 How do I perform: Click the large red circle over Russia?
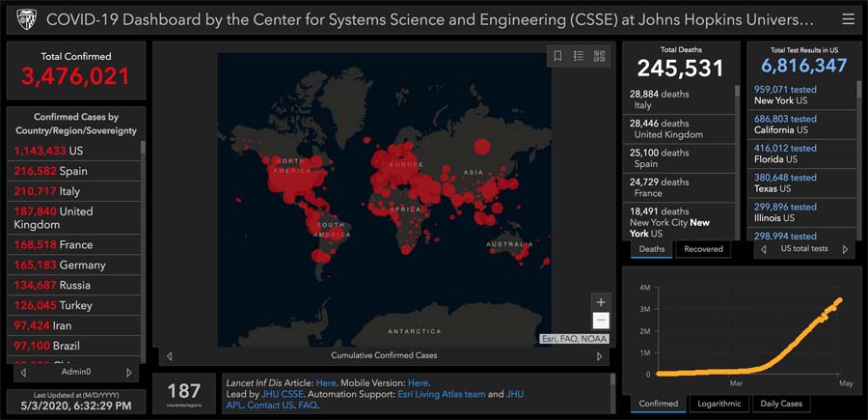[483, 147]
